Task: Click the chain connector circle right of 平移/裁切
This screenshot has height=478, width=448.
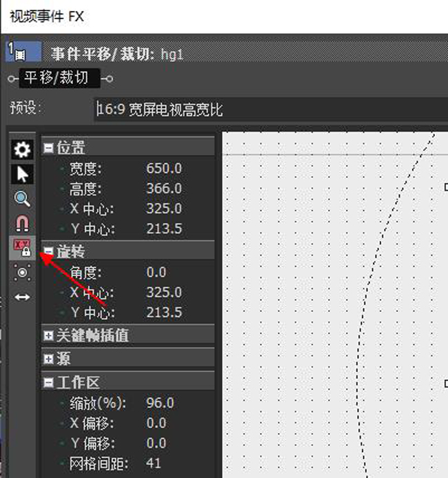Action: tap(110, 79)
